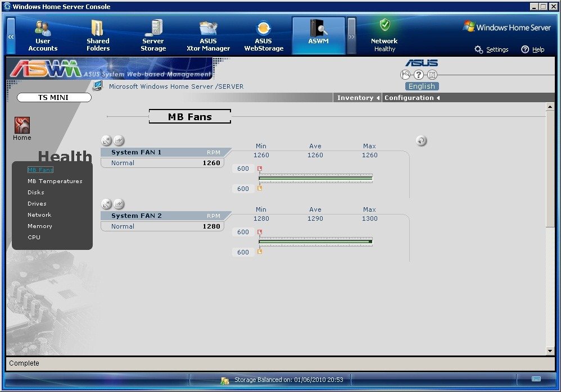561x392 pixels.
Task: Click the Storage Balanced on 01/06/2010 text
Action: click(x=289, y=380)
